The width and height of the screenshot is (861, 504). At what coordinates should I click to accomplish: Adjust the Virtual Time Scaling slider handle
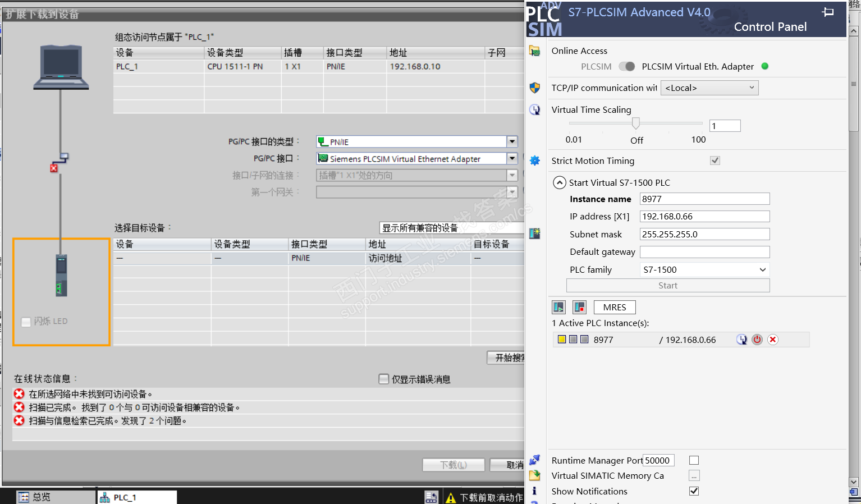(636, 123)
